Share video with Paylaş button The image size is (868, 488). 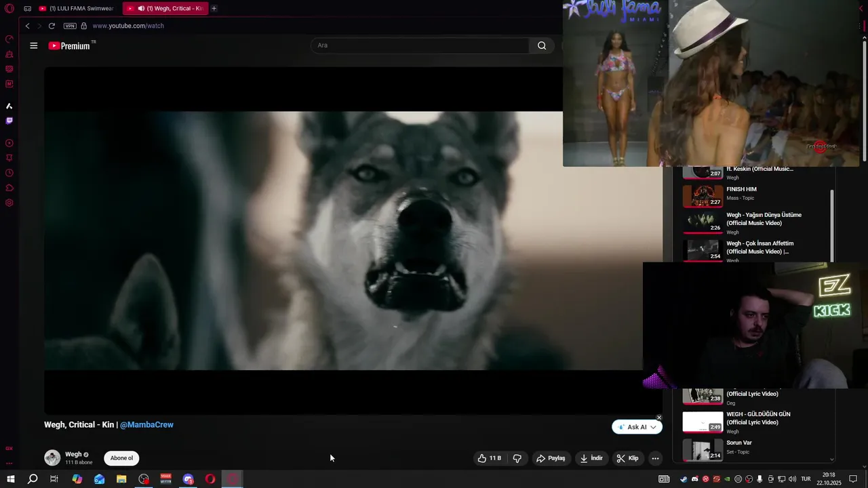point(551,458)
